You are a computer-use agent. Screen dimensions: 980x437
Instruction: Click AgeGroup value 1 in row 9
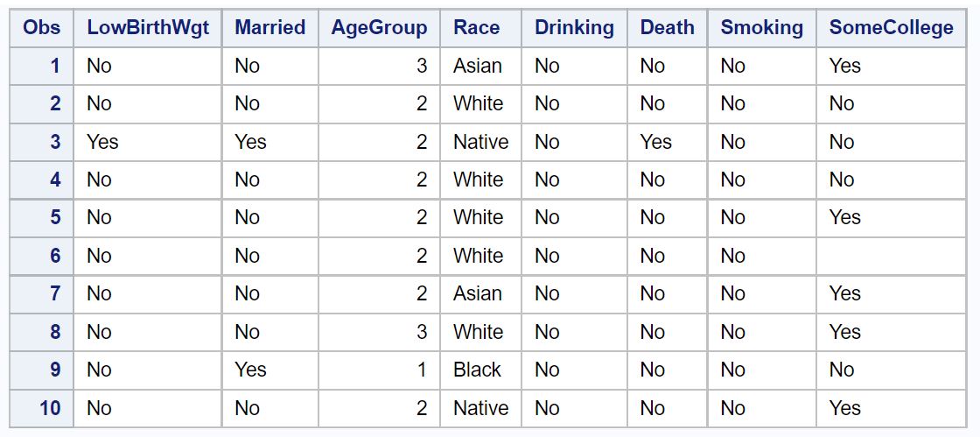point(380,370)
